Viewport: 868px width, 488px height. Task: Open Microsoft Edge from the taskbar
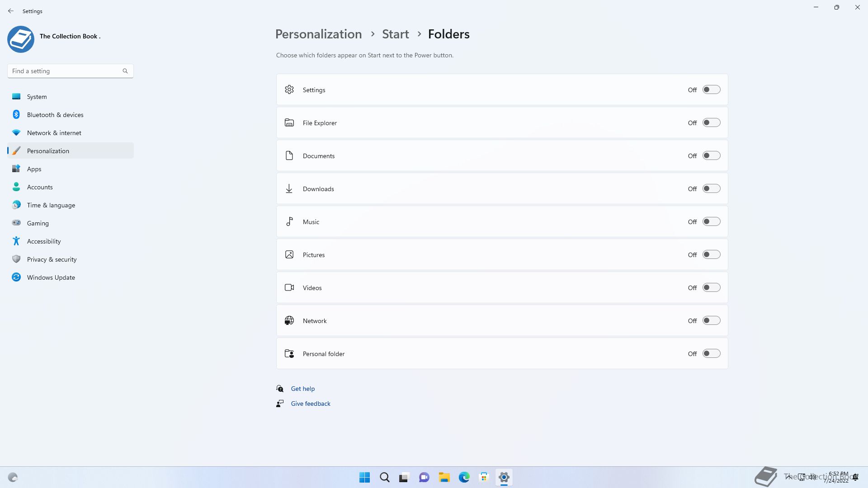[464, 477]
